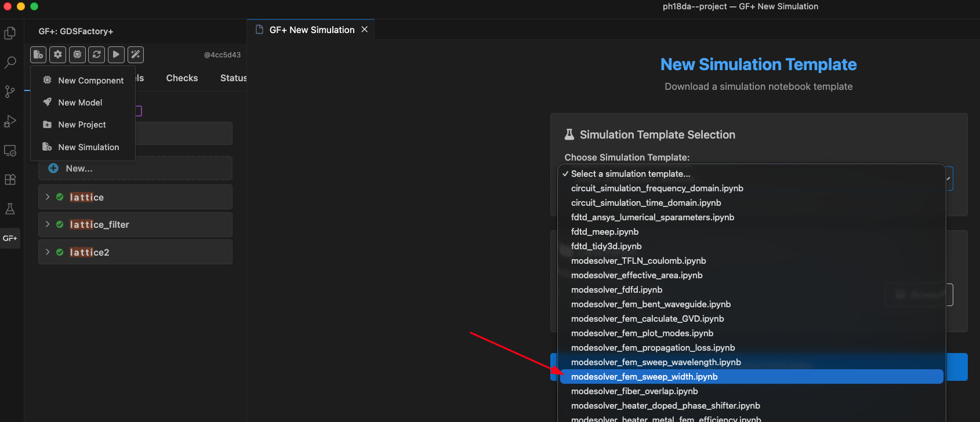Click the chip toolbar icon
The width and height of the screenshot is (980, 422).
tap(77, 54)
